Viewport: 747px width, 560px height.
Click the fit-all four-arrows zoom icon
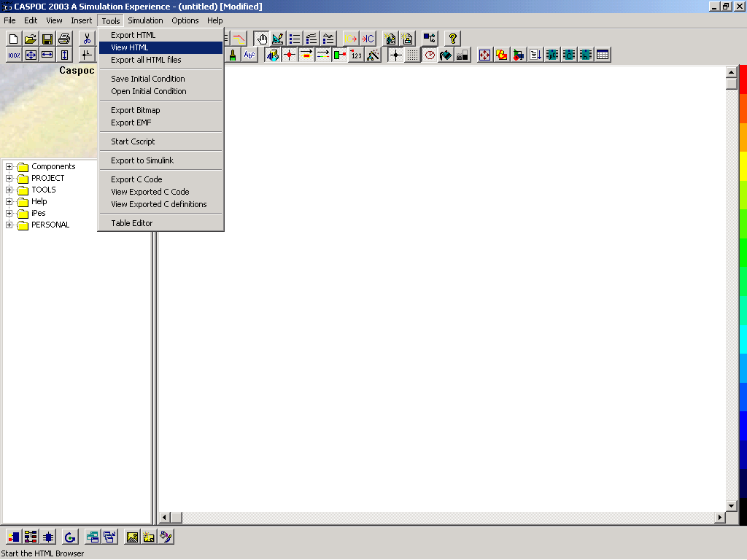click(31, 55)
